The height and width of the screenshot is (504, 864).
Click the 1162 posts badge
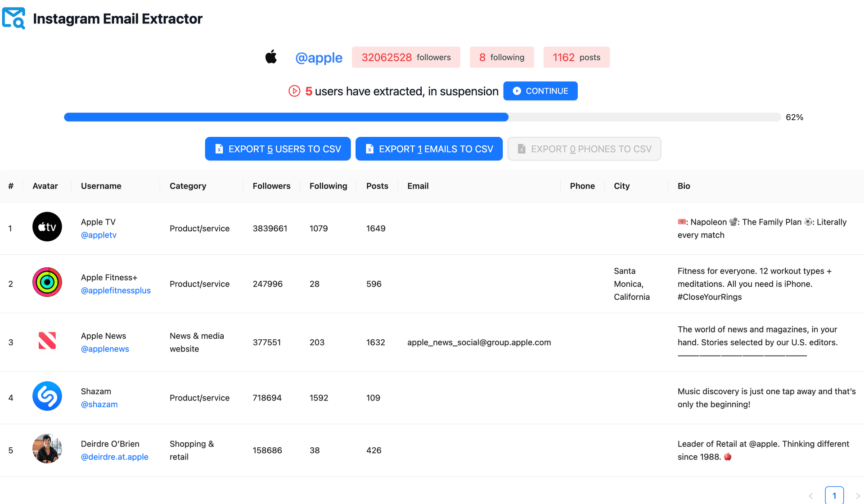coord(576,57)
